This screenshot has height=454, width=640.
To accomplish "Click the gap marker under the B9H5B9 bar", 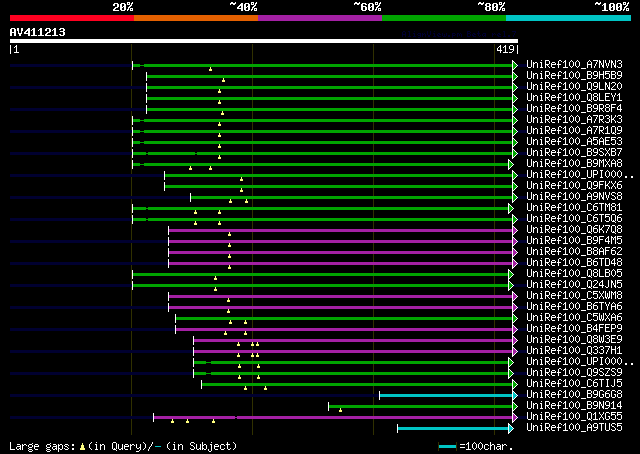I will pos(223,80).
